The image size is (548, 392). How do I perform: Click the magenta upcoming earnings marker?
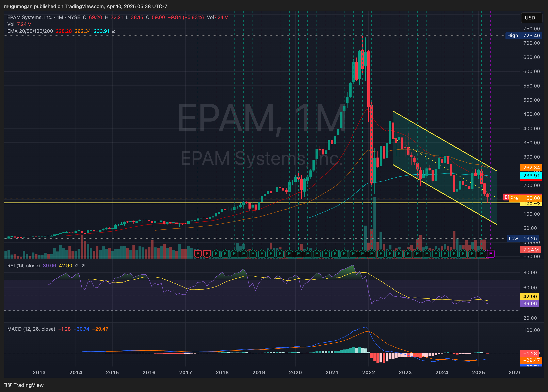[490, 254]
